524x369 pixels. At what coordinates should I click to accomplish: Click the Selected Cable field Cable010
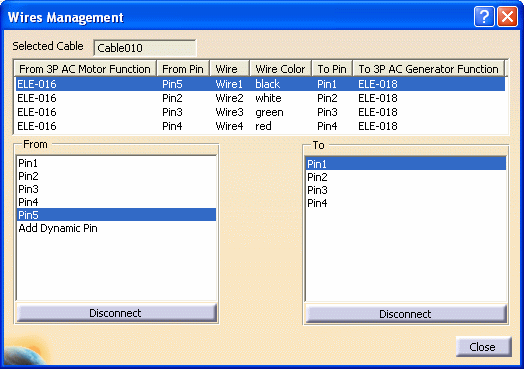tap(145, 48)
